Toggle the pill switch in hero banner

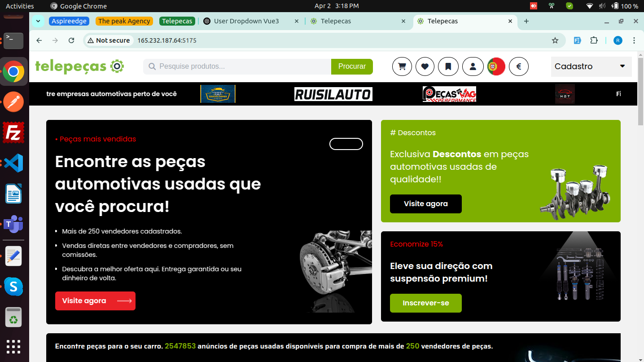click(x=346, y=144)
